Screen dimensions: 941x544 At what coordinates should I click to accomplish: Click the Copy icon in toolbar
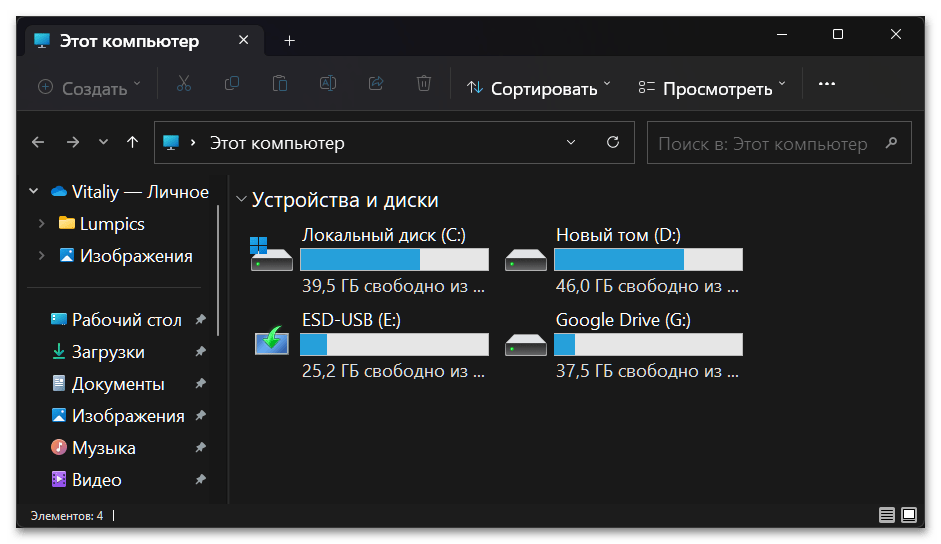[x=232, y=85]
